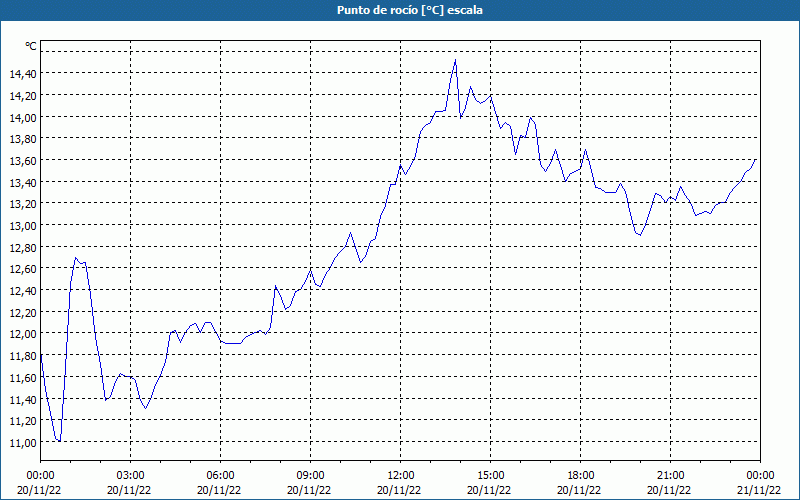Click the 12,00 y-axis value

pyautogui.click(x=23, y=334)
